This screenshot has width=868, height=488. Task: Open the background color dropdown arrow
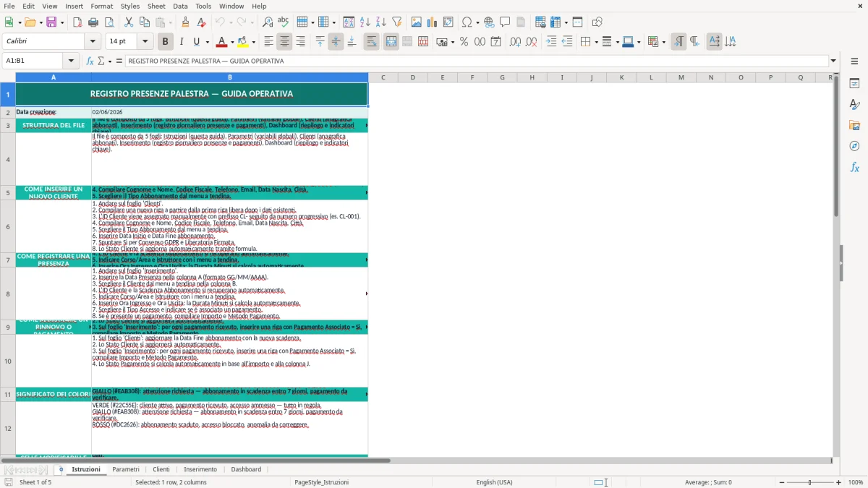[x=253, y=42]
